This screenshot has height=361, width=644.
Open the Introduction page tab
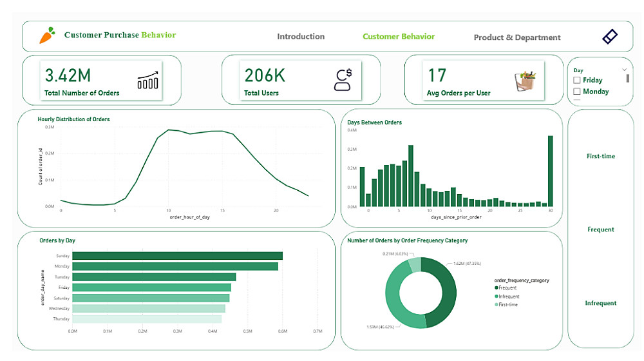(x=301, y=37)
